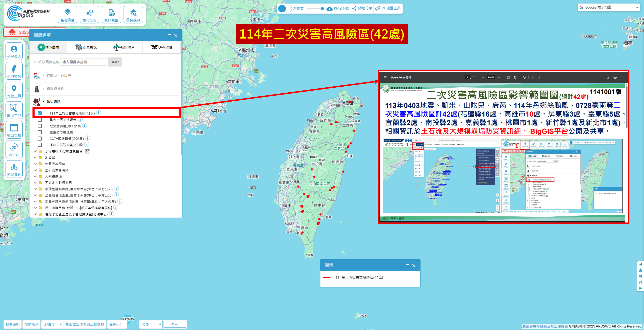Activate 街景模式 street view mode
This screenshot has height=330, width=644.
(14, 169)
